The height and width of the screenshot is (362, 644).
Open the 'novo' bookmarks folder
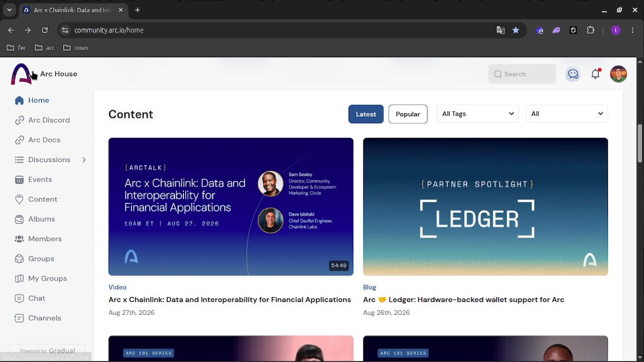click(x=75, y=48)
